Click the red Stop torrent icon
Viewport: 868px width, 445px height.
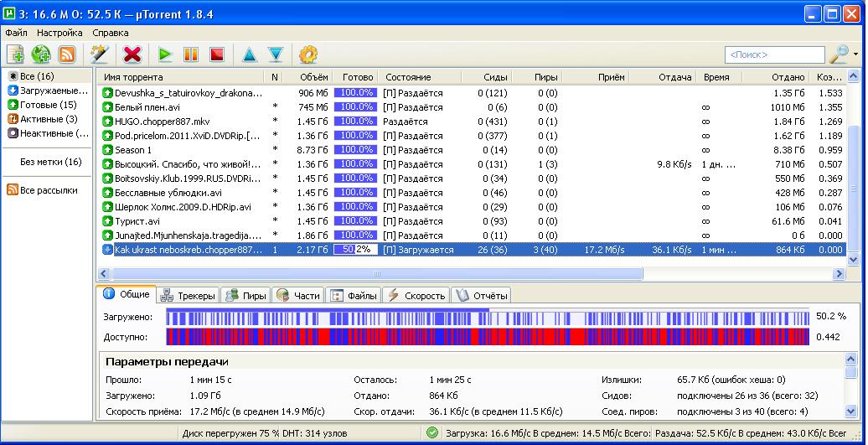[x=217, y=54]
